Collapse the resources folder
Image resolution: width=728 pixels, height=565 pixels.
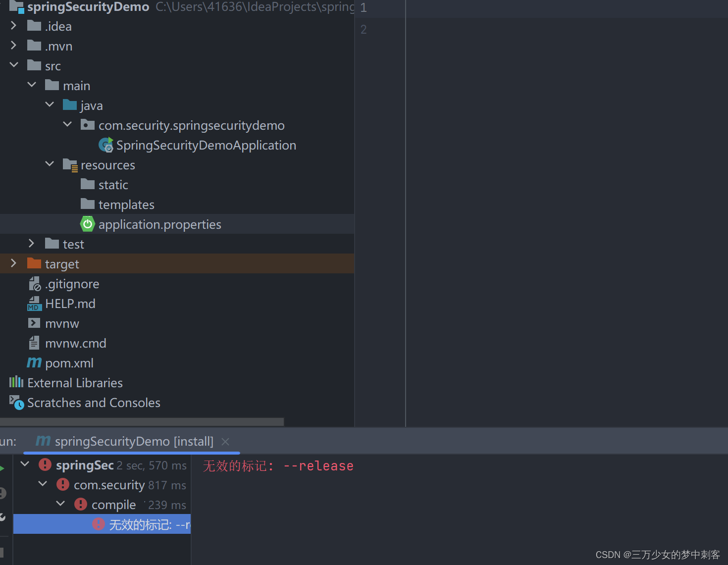point(50,164)
